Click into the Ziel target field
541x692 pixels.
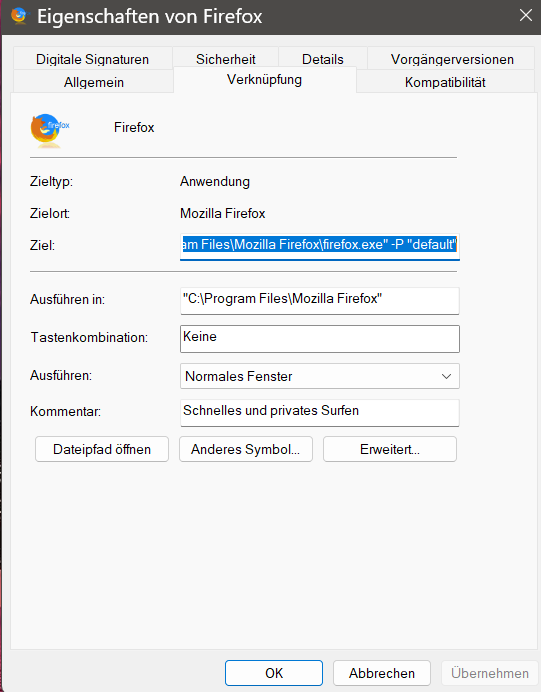[319, 246]
